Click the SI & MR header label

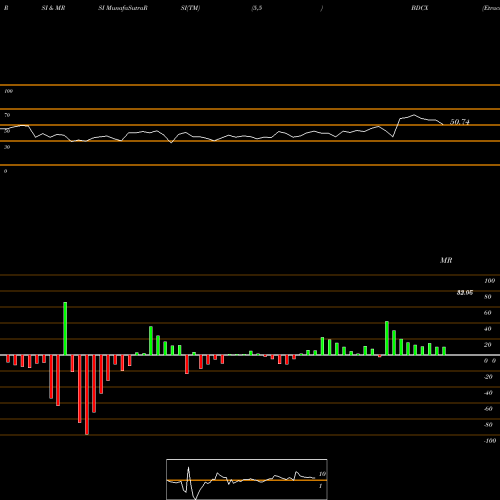[x=53, y=8]
